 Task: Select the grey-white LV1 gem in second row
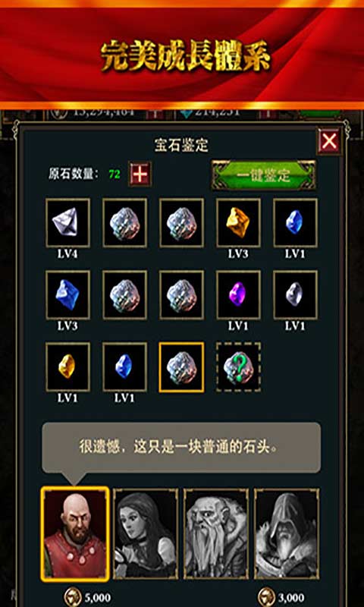[296, 295]
